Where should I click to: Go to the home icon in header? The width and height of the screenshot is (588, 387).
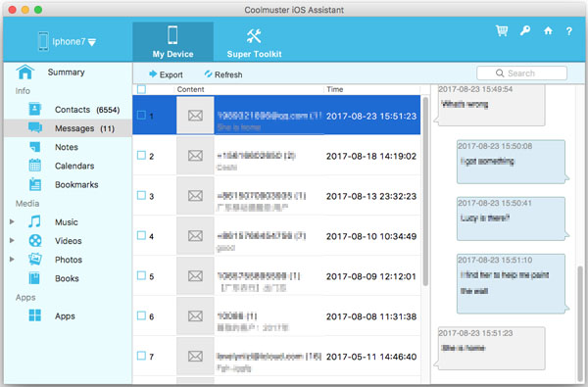548,30
